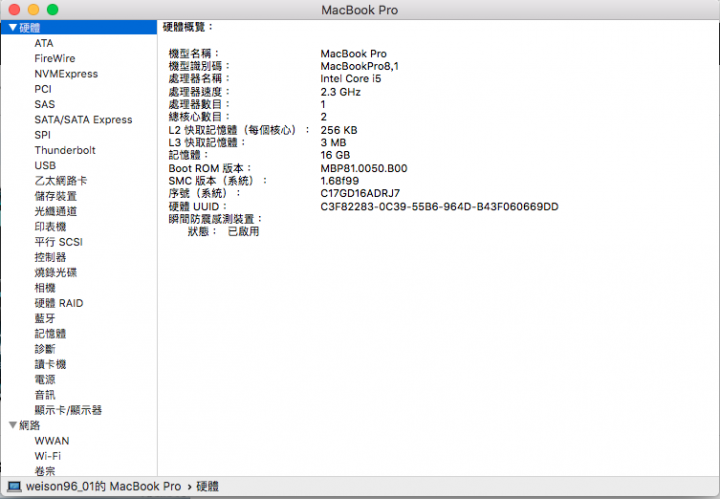Click the MacBookPro8,1 model identifier value

(360, 66)
